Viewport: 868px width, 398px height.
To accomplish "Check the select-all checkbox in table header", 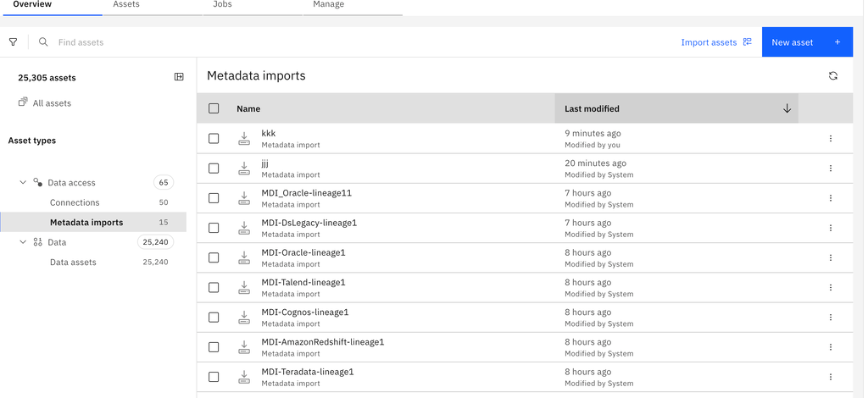I will [x=214, y=108].
